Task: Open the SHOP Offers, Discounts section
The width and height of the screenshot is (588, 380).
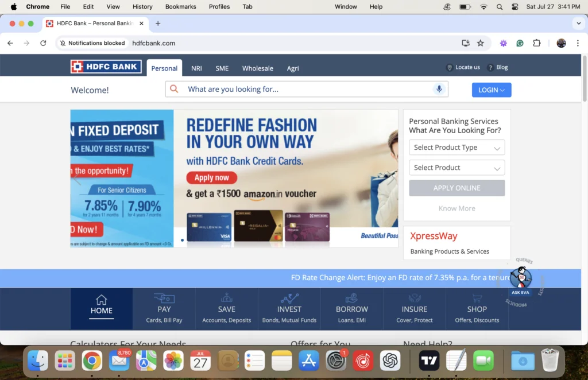Action: pyautogui.click(x=477, y=309)
